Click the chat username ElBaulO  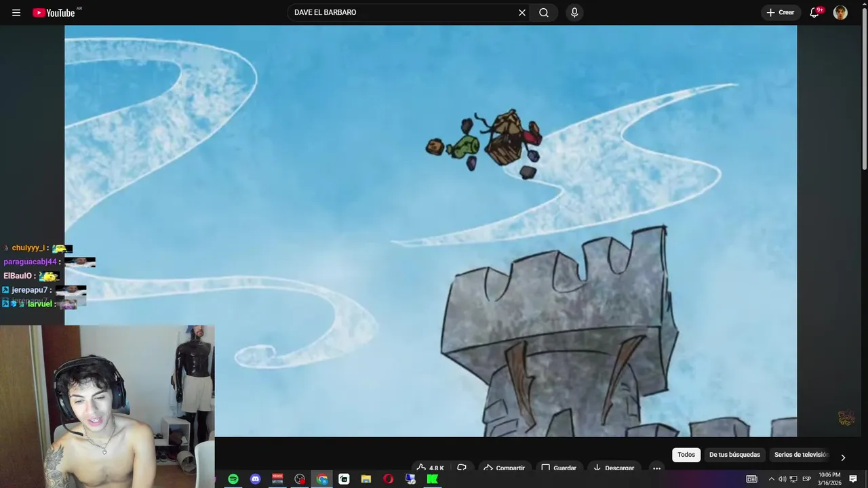pos(18,276)
